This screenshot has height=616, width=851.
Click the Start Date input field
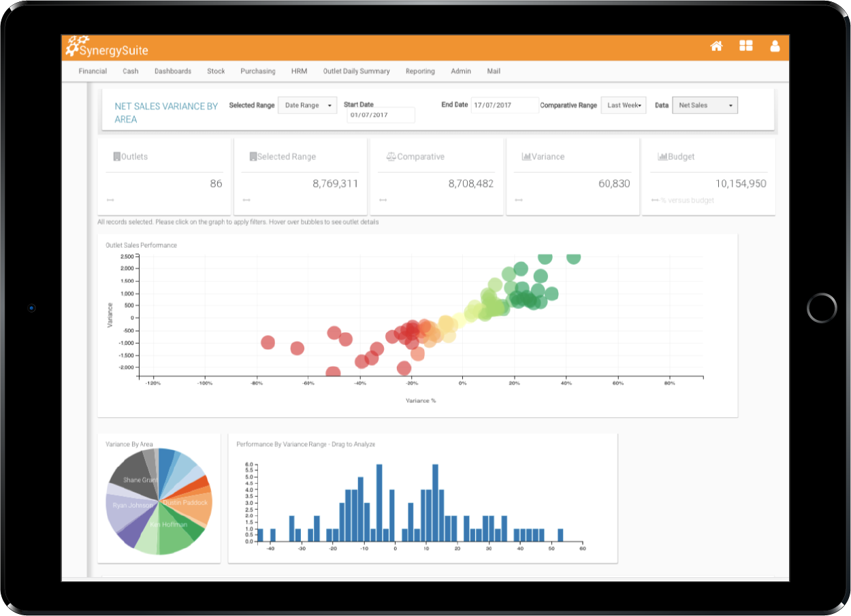coord(381,115)
